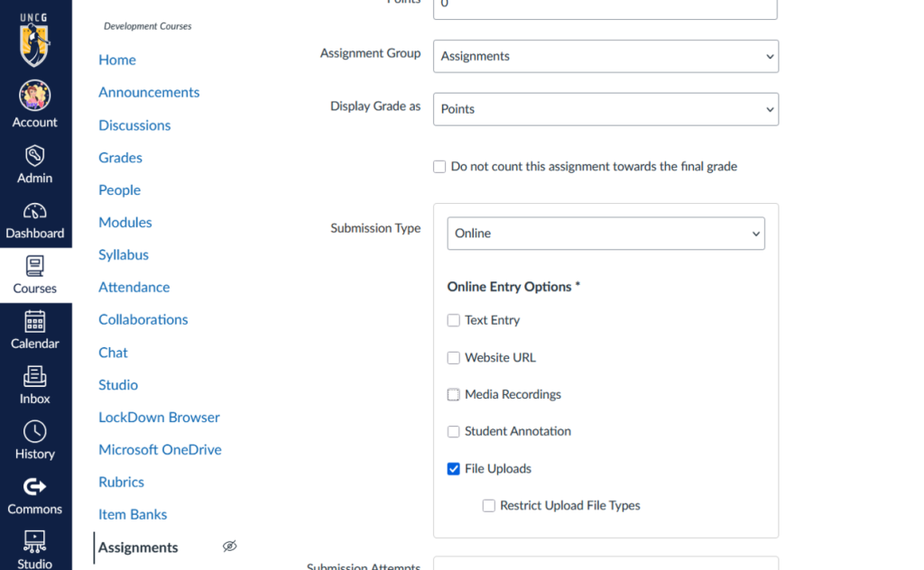Uncheck File Uploads
The height and width of the screenshot is (570, 924).
(x=453, y=468)
